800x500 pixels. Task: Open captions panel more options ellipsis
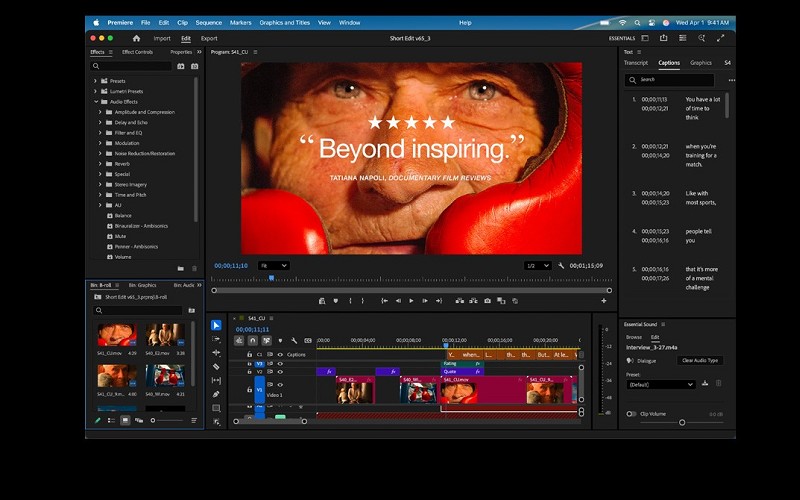coord(732,80)
